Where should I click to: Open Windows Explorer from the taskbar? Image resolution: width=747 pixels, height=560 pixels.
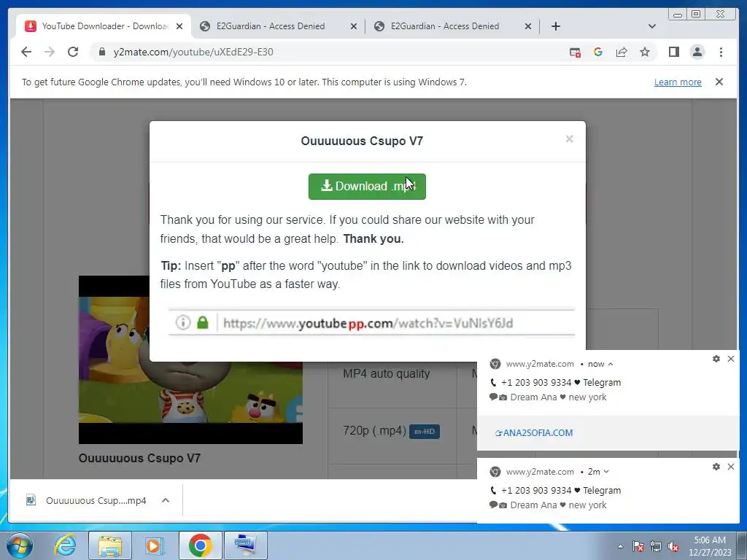pos(110,545)
